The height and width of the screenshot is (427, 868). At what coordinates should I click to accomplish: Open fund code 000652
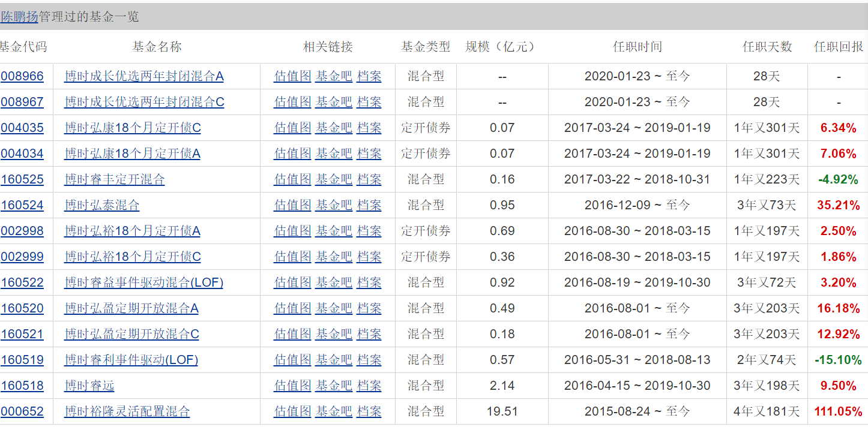coord(22,411)
